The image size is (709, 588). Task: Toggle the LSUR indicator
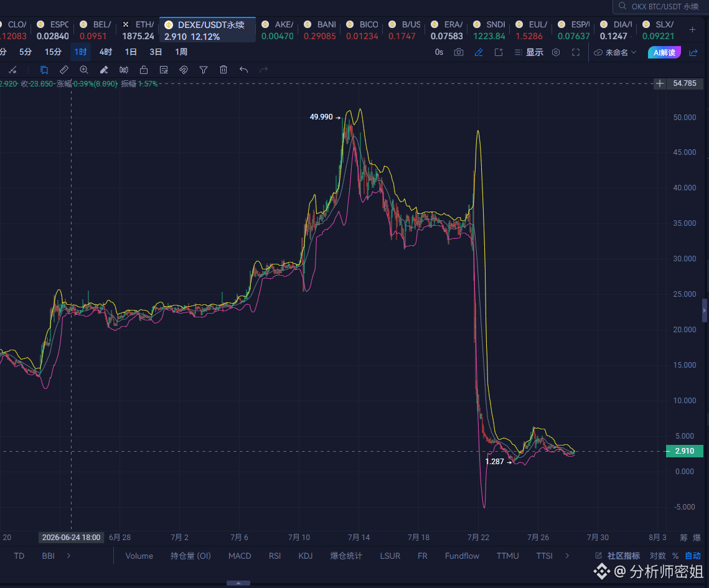[390, 556]
